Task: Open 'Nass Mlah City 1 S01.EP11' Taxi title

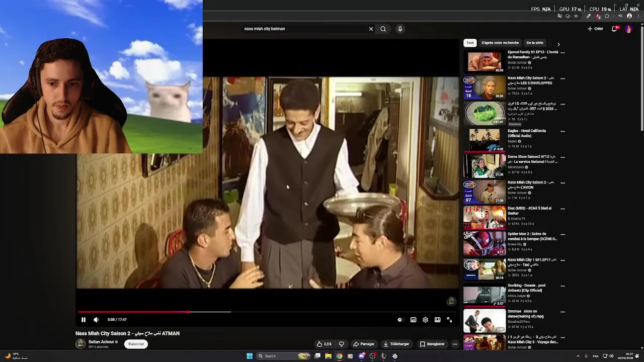Action: click(532, 262)
